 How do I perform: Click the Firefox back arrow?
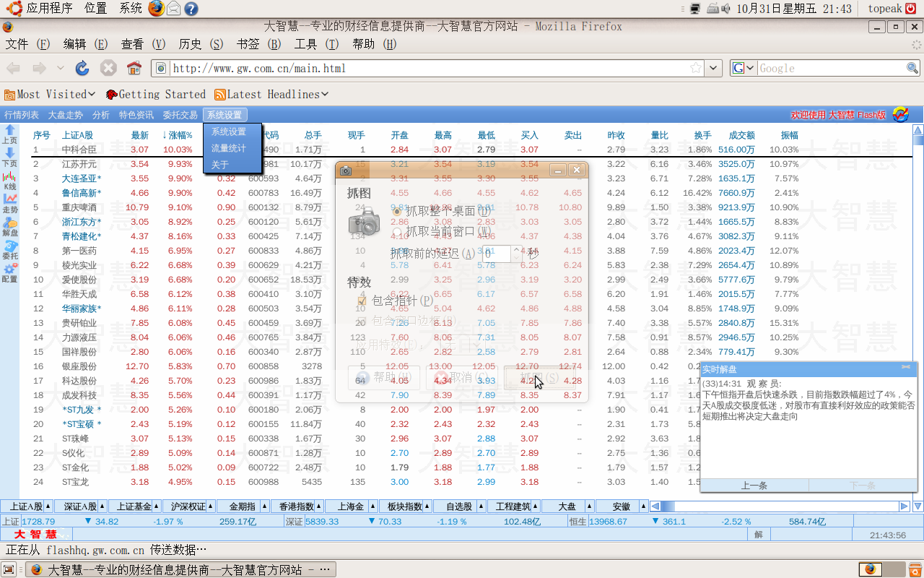[x=13, y=68]
